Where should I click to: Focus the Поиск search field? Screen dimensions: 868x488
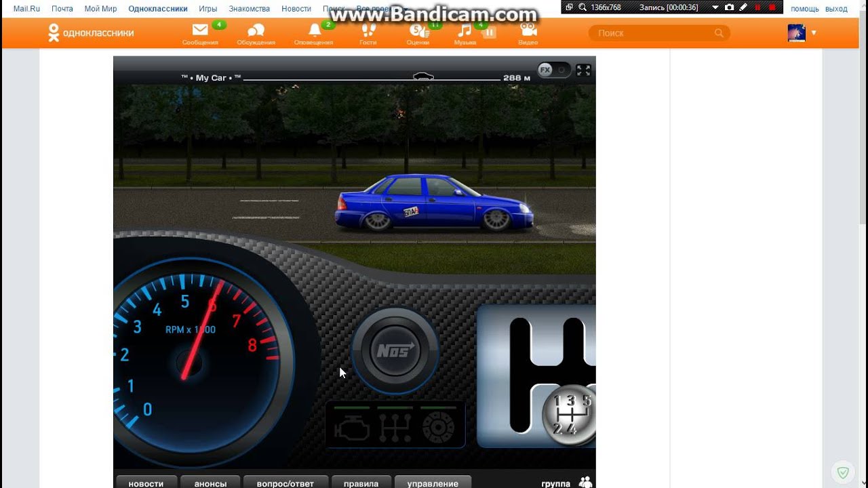tap(659, 33)
